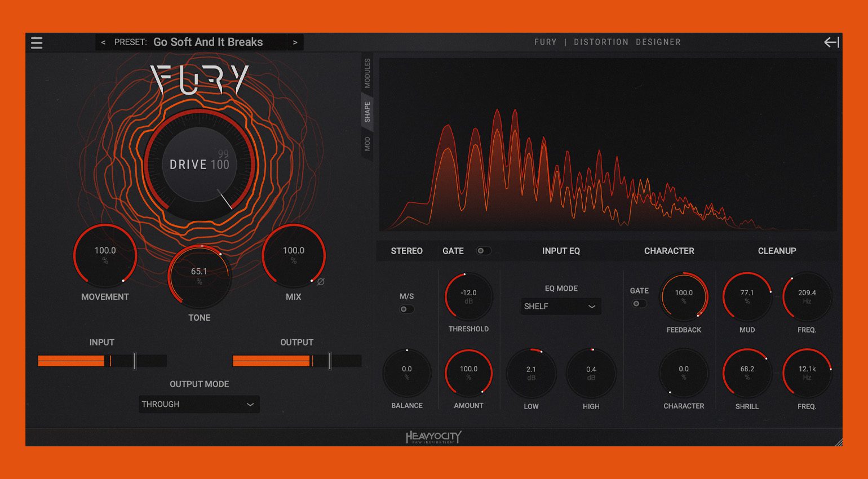Expand the Output Mode Through dropdown
Viewport: 868px width, 479px height.
point(199,404)
